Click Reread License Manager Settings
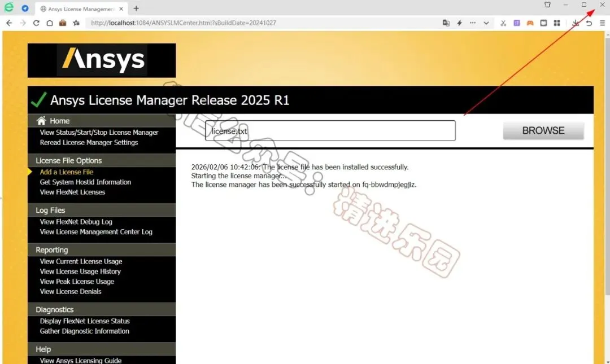This screenshot has width=610, height=364. point(89,142)
